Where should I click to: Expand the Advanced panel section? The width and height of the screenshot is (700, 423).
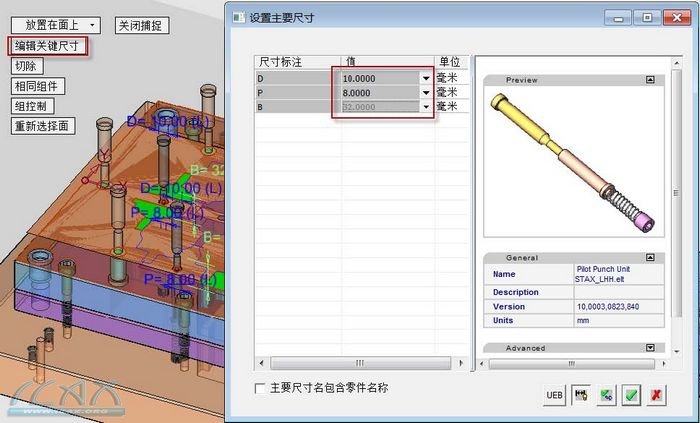click(x=651, y=348)
